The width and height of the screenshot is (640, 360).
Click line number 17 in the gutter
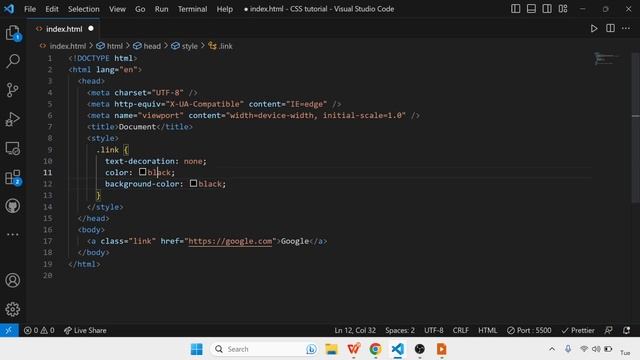[x=48, y=241]
